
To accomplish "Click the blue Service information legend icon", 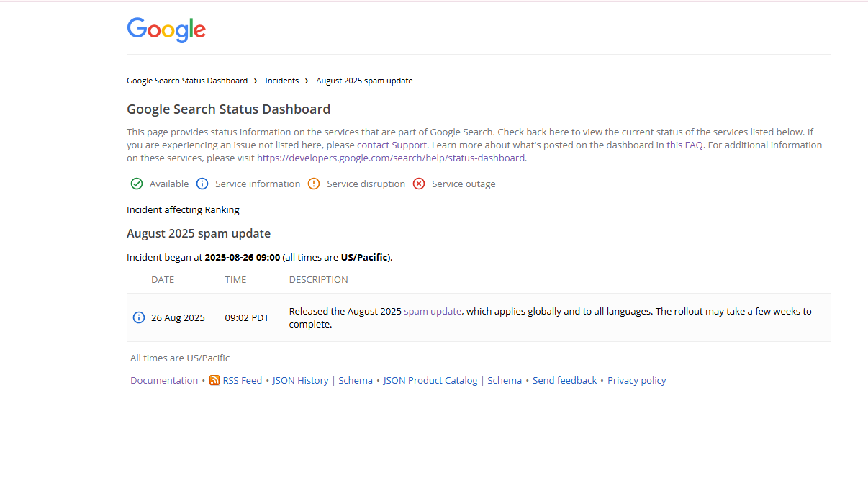I will coord(202,184).
